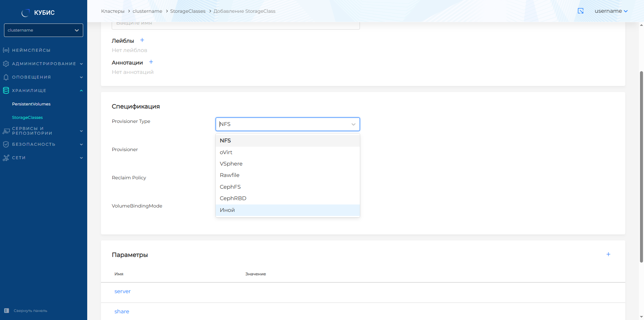Click the Provisioner Type input field
This screenshot has width=644, height=320.
(283, 124)
